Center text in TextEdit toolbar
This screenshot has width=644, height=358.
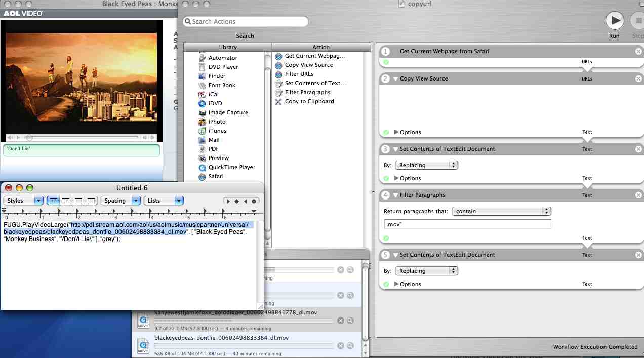(x=66, y=201)
